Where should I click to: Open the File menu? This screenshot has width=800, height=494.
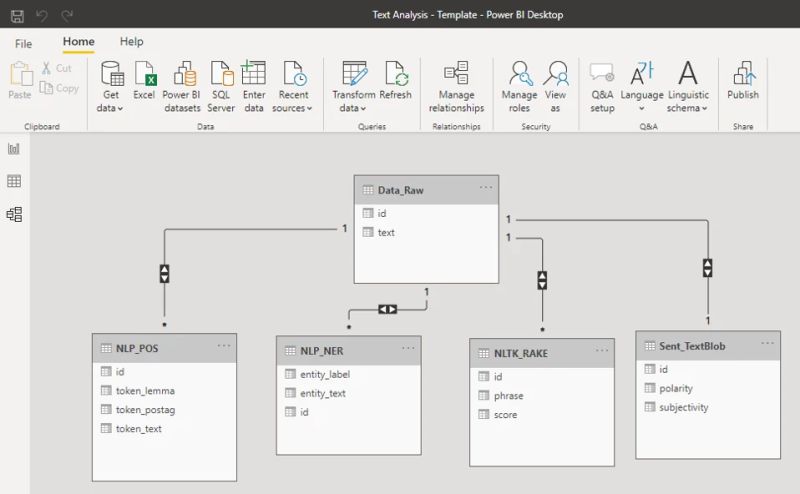tap(23, 44)
